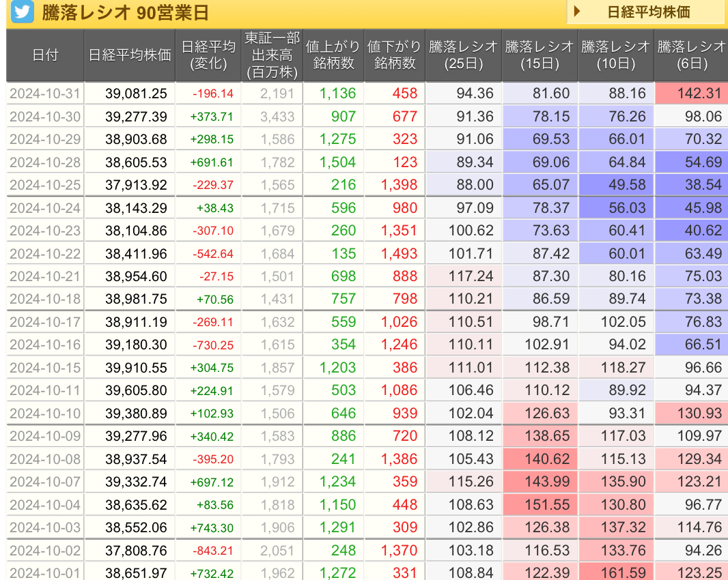Click the 騰落レシオ(10日) column header
Viewport: 728px width, 580px height.
tap(615, 55)
